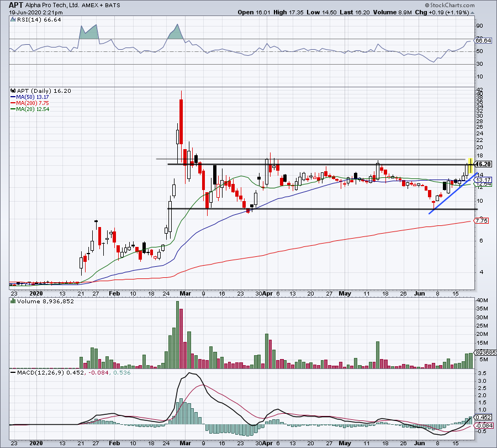
Task: Click the candlestick icon beside APT (Daily)
Action: pyautogui.click(x=13, y=91)
